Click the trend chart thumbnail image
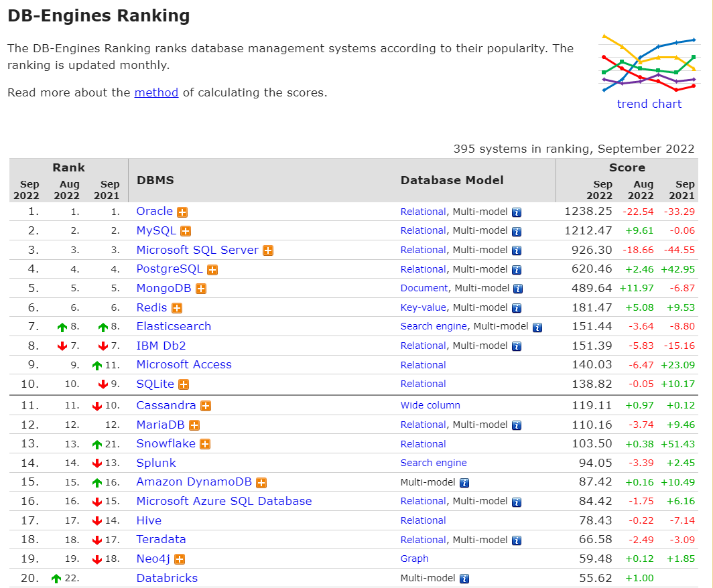 (x=649, y=63)
